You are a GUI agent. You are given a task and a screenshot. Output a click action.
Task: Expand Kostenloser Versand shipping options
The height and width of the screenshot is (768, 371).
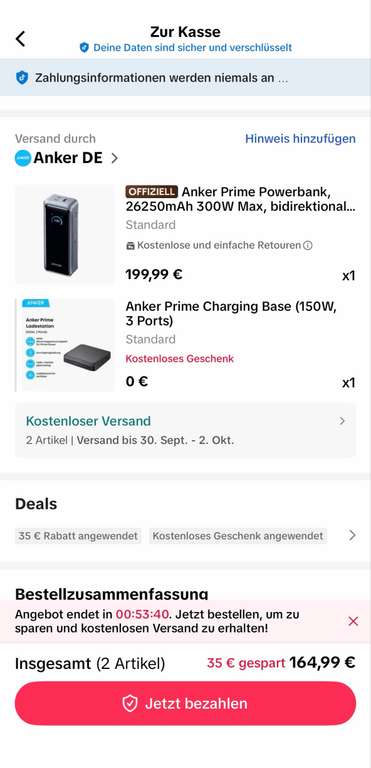(185, 430)
